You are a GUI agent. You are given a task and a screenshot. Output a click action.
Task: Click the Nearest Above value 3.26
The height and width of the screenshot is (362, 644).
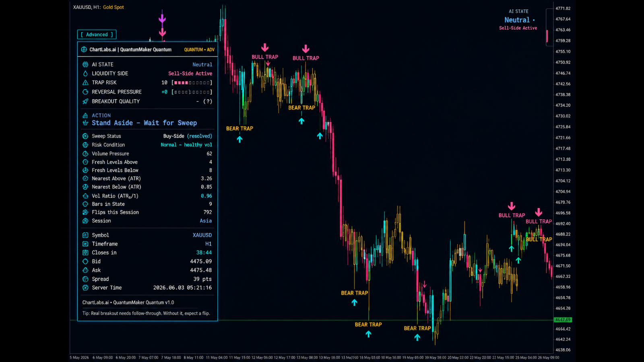pos(206,179)
